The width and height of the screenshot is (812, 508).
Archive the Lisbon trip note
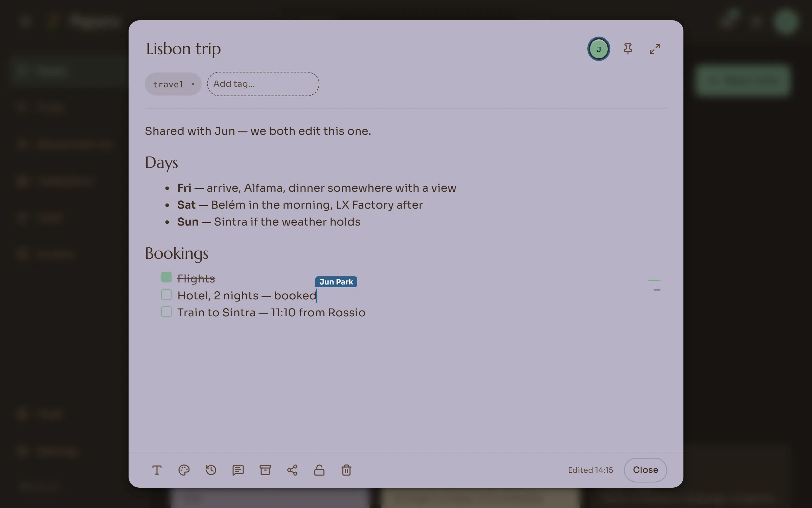[x=265, y=470]
